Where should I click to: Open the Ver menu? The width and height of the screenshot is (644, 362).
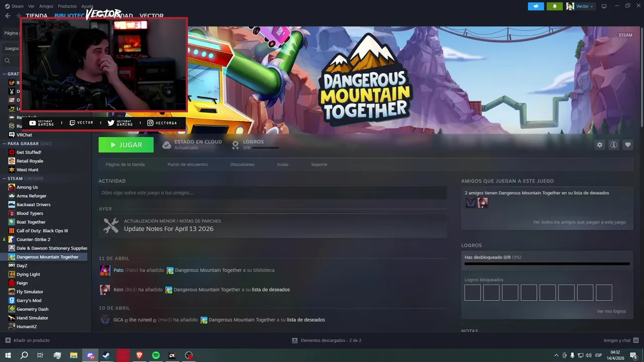[31, 6]
